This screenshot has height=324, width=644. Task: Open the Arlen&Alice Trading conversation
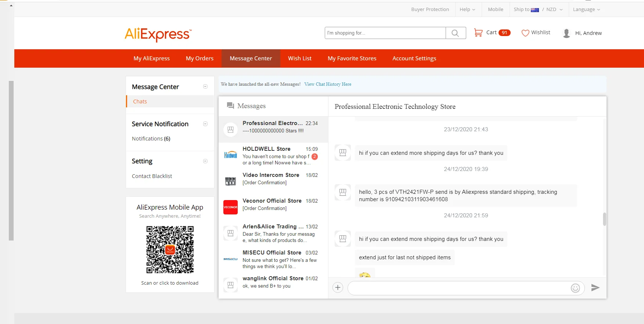click(x=273, y=233)
